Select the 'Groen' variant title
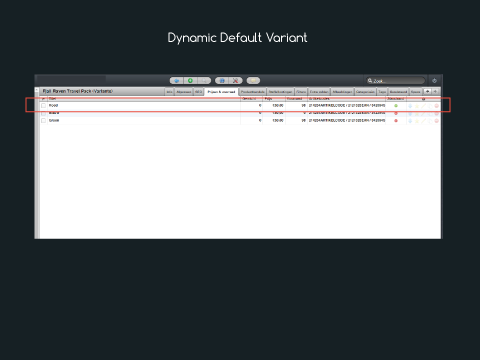The width and height of the screenshot is (480, 360). pyautogui.click(x=54, y=120)
